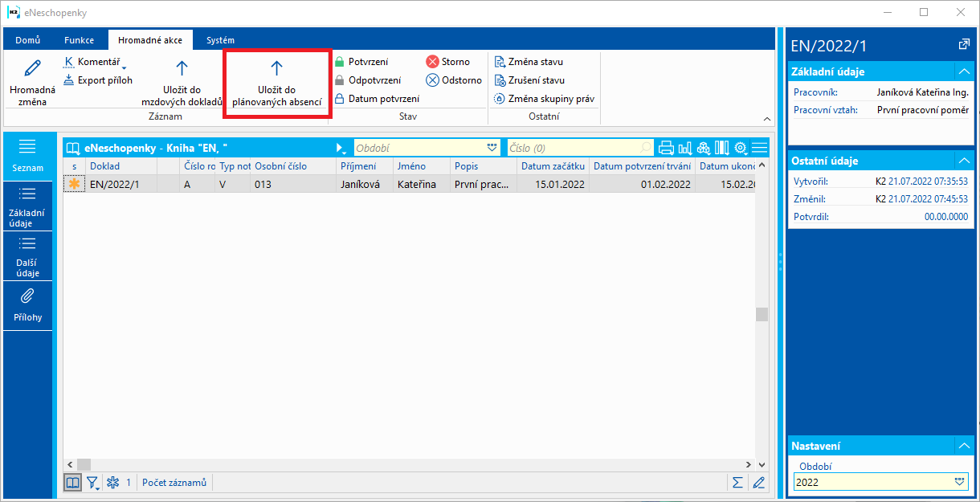Open the filter funnel in status bar
The height and width of the screenshot is (502, 980).
tap(93, 483)
